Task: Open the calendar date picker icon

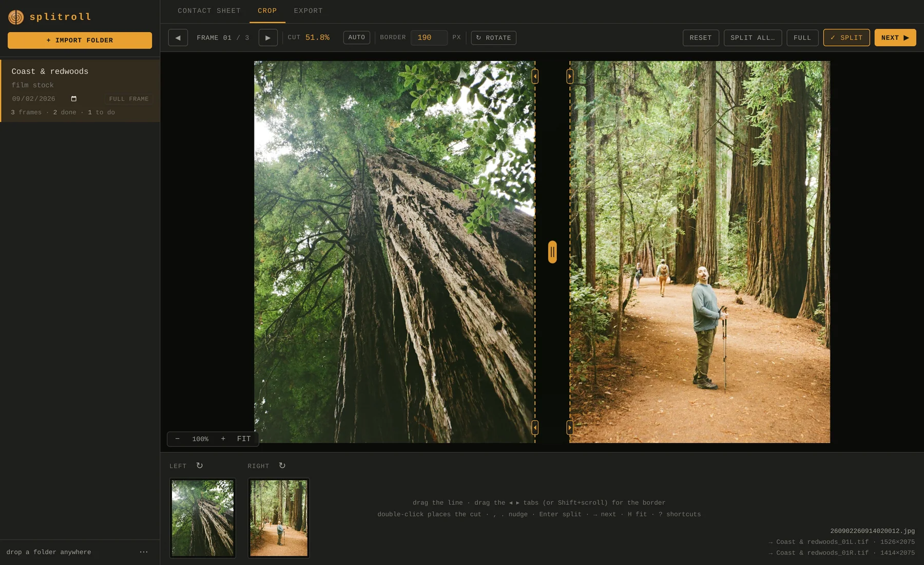Action: [x=73, y=99]
